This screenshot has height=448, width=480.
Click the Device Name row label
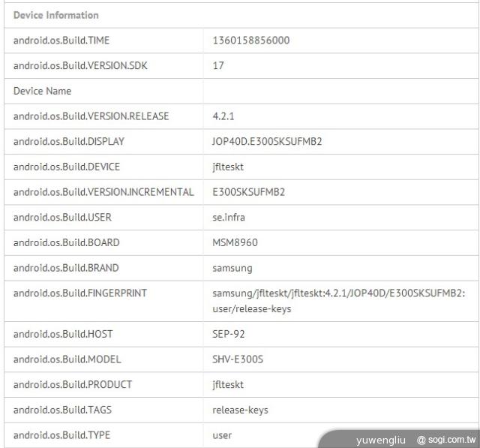click(42, 91)
